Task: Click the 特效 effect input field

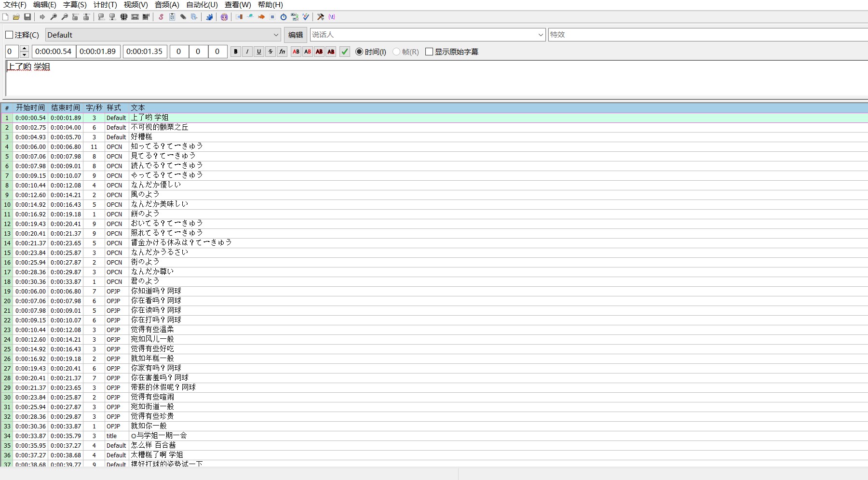Action: tap(708, 35)
